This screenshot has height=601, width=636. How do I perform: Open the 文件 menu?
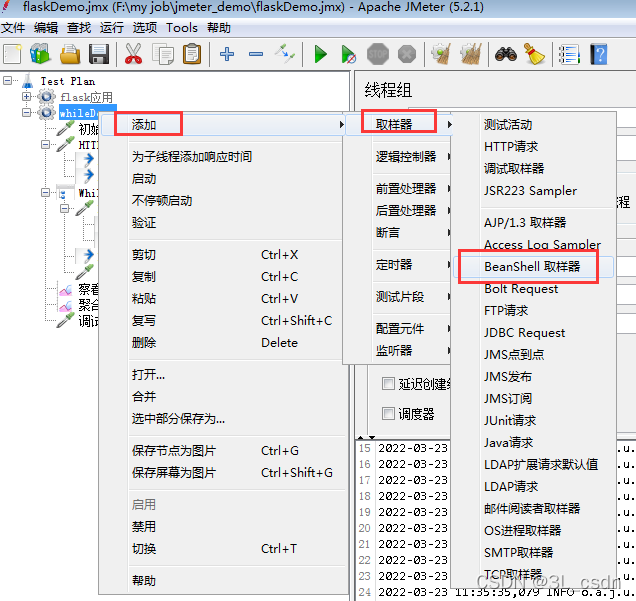coord(13,28)
